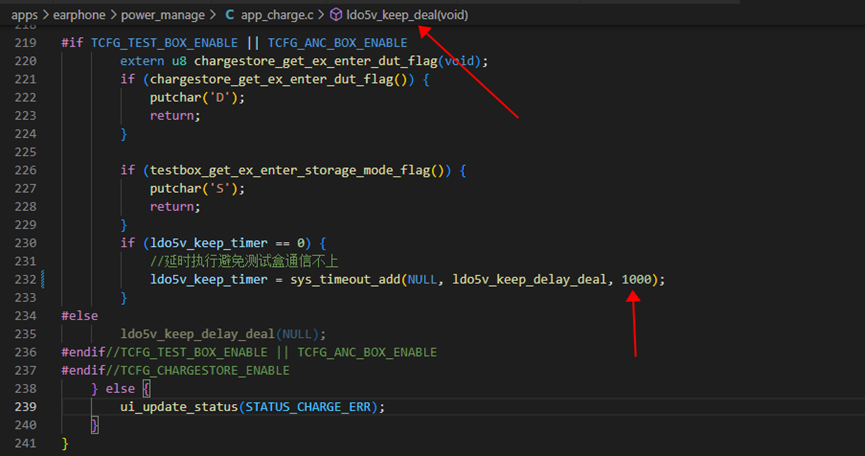The height and width of the screenshot is (456, 865).
Task: Click the ui_update_status function name
Action: tap(179, 407)
